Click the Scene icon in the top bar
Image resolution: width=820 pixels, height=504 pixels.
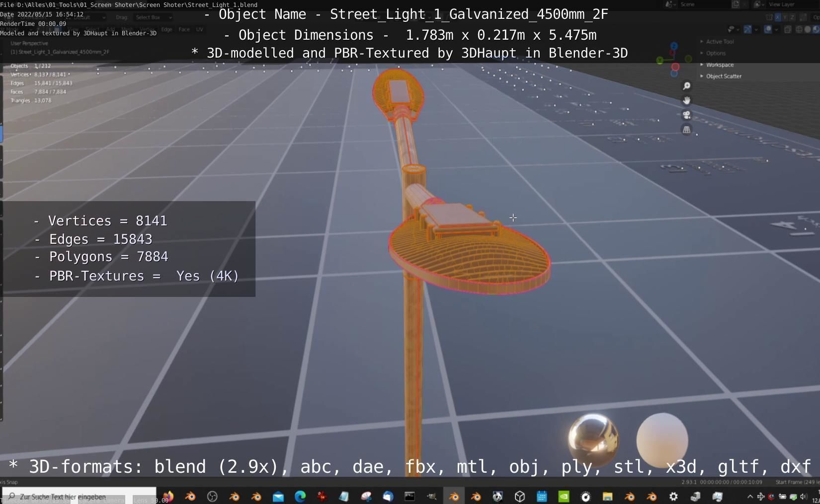pyautogui.click(x=668, y=4)
